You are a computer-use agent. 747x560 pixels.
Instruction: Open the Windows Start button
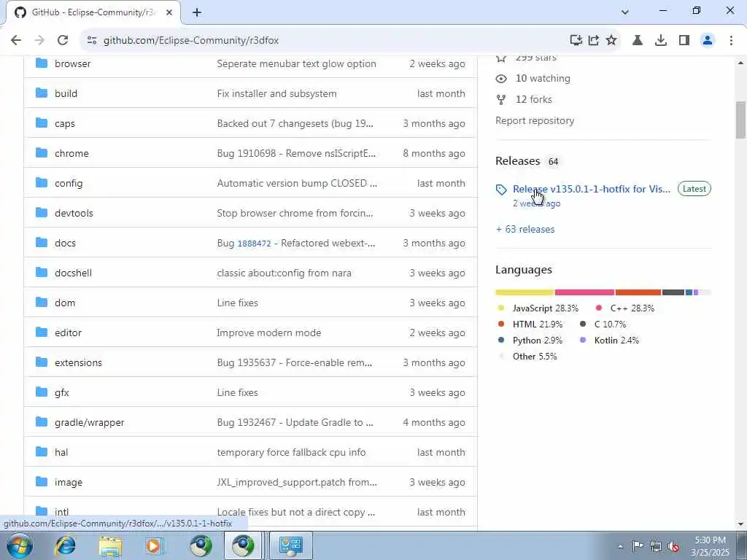point(20,545)
